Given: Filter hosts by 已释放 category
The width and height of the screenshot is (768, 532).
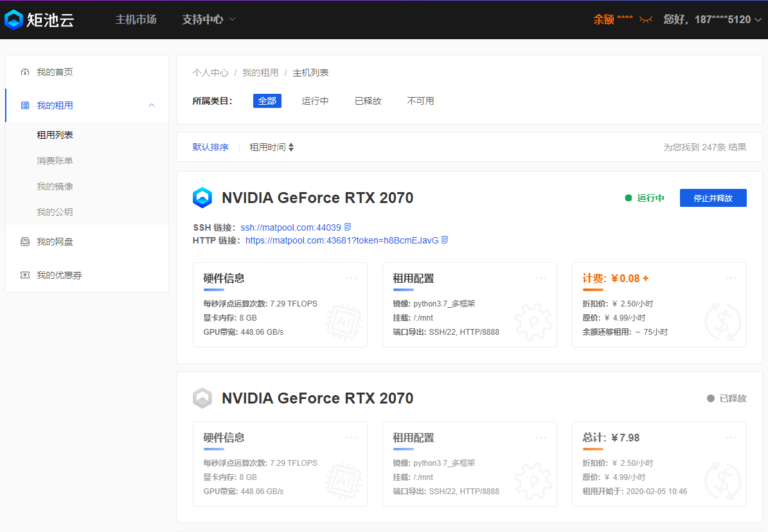Looking at the screenshot, I should [368, 101].
